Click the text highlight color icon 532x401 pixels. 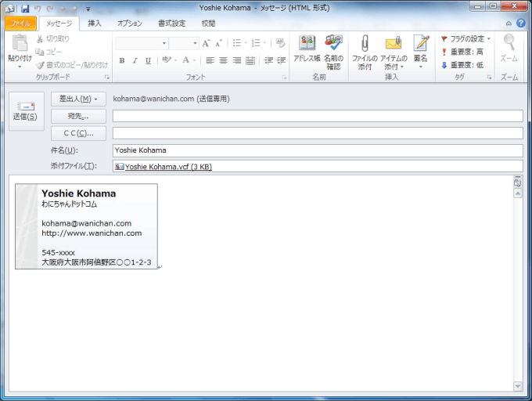(x=166, y=60)
